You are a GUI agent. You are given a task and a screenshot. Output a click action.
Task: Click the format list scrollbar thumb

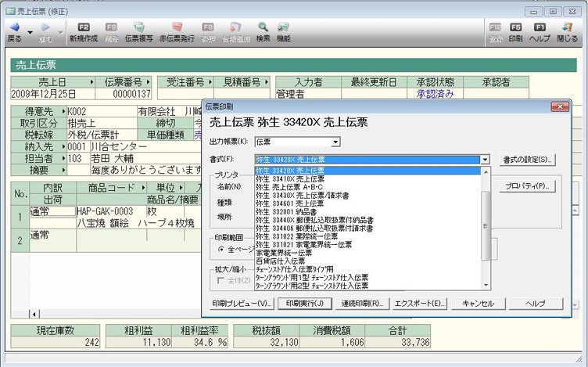[486, 225]
